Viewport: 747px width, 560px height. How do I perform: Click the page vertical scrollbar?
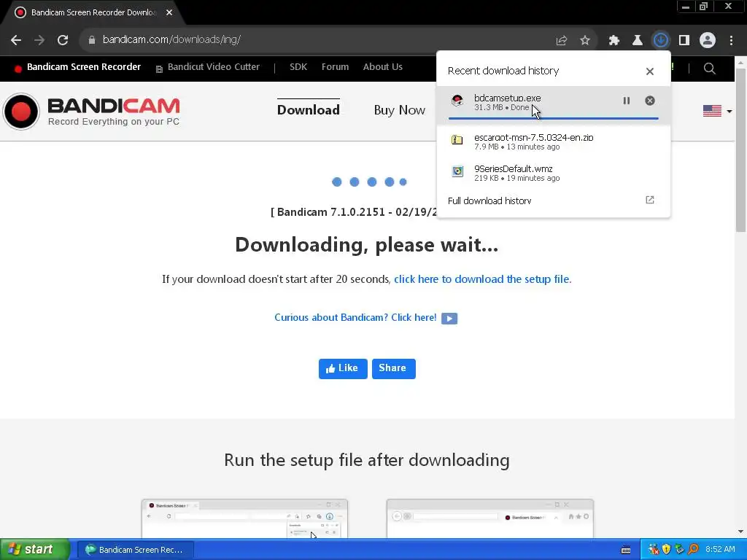pos(740,150)
